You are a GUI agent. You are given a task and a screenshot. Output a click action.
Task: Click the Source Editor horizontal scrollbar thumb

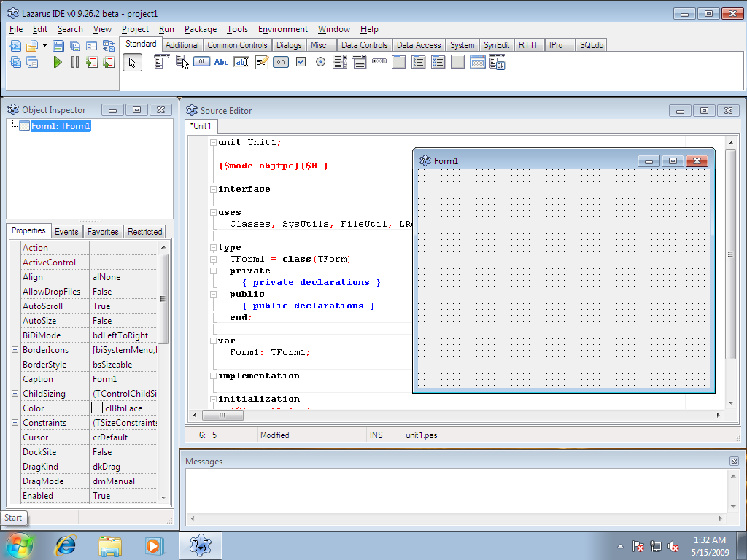[x=222, y=415]
